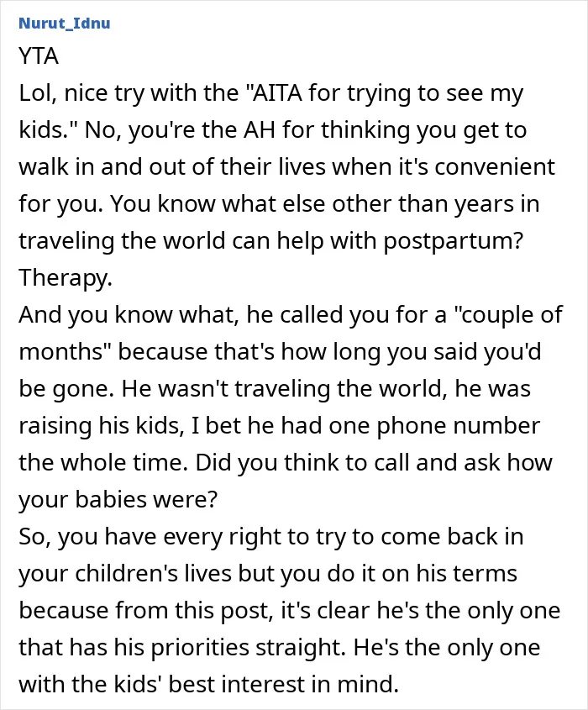The height and width of the screenshot is (710, 588).
Task: Click the line starting "traveling the world can"
Action: [x=270, y=241]
